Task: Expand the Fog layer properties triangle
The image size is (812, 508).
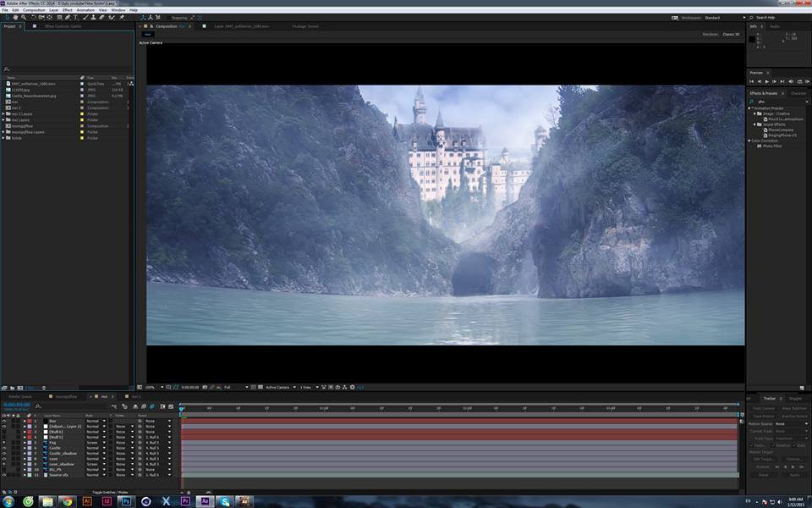Action: (25, 443)
